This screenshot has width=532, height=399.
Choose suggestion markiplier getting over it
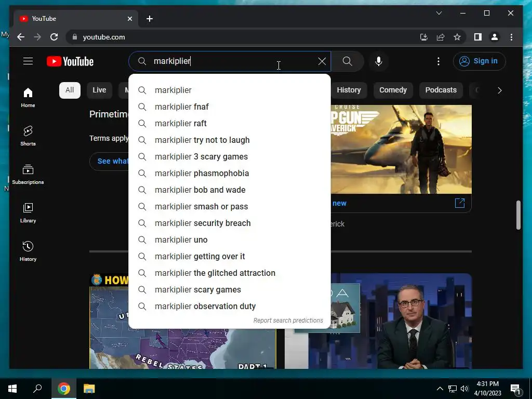coord(230,256)
